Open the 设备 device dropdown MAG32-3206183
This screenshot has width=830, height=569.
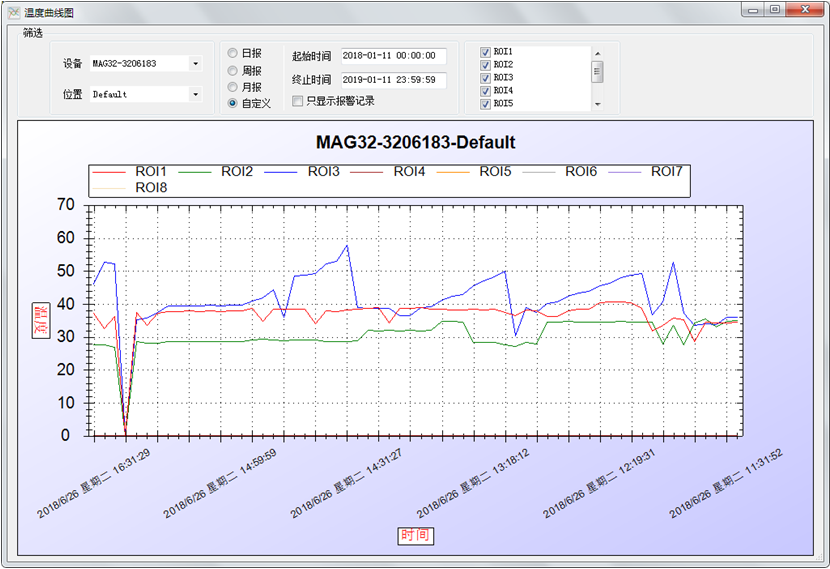point(146,64)
